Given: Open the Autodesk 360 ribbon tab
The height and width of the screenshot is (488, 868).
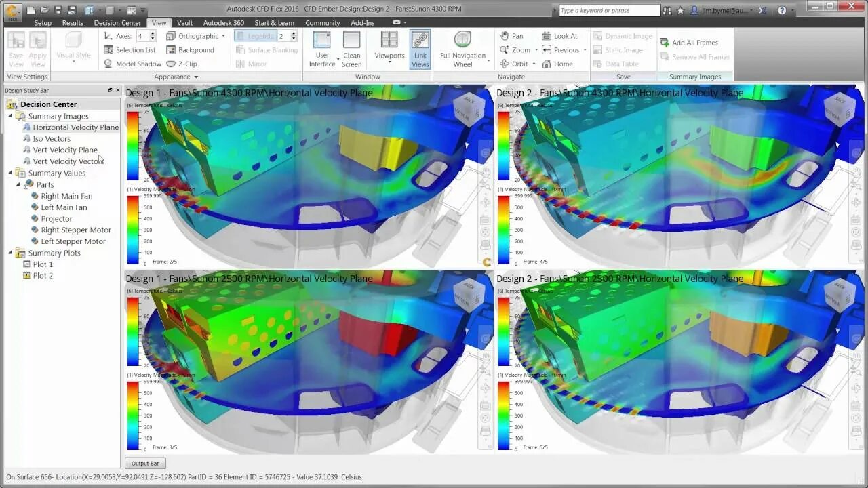Looking at the screenshot, I should [x=224, y=23].
